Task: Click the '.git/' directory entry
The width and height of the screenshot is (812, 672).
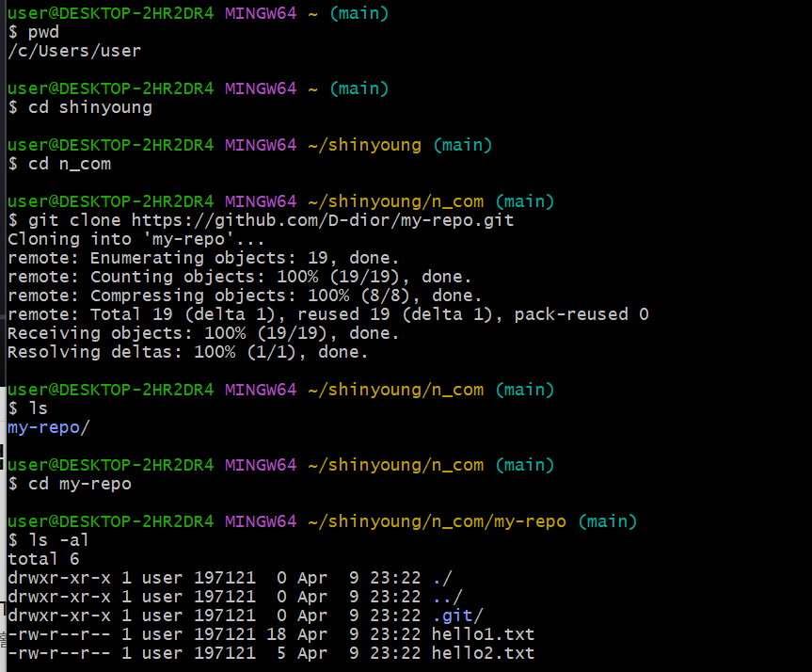Action: [x=458, y=616]
